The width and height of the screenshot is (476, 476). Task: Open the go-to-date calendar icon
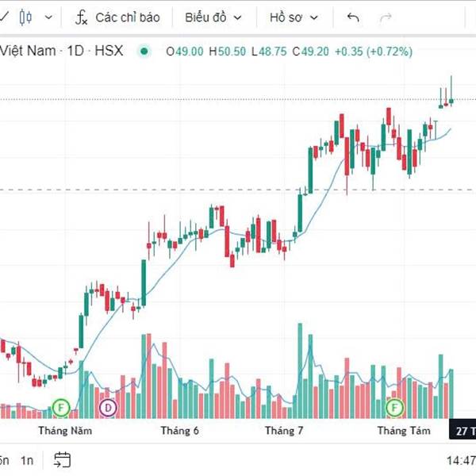[62, 460]
